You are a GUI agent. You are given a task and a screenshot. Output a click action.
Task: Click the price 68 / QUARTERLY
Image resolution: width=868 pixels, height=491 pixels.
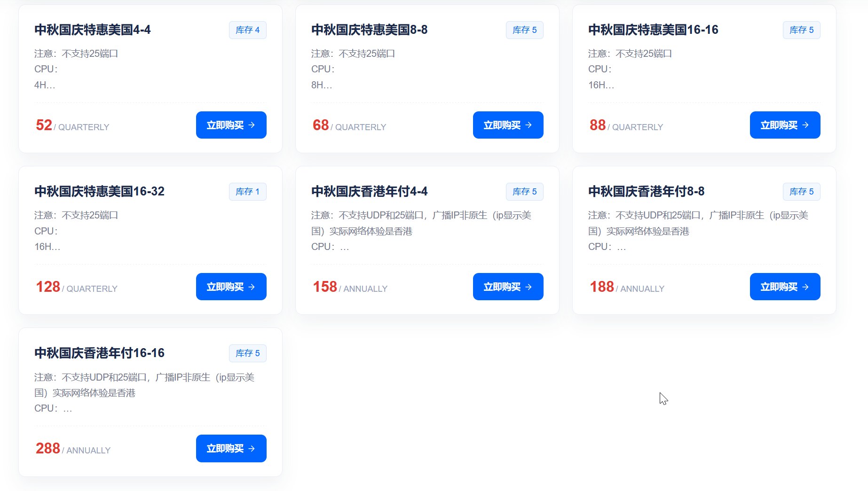(x=349, y=125)
